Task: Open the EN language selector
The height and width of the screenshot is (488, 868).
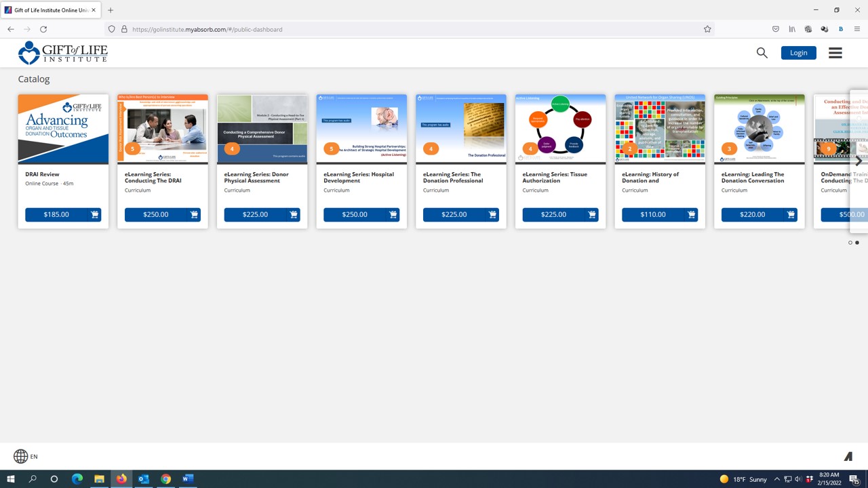Action: pos(34,457)
